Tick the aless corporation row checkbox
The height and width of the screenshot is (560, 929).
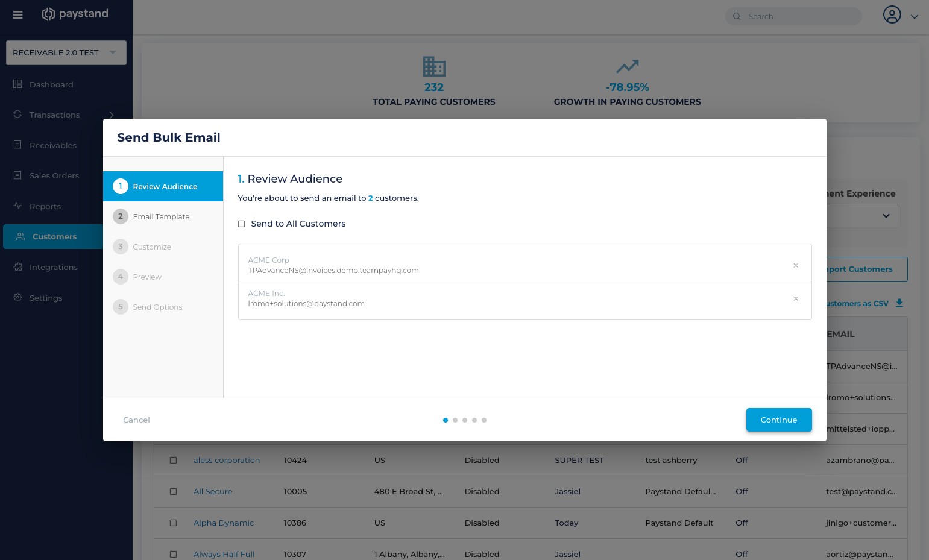[x=173, y=460]
